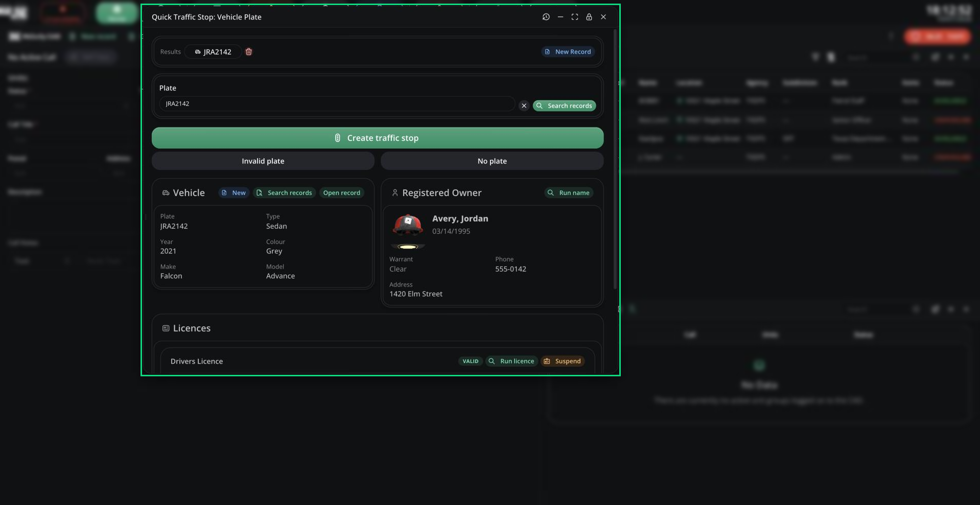Click the vehicle year value "2021"
The width and height of the screenshot is (980, 505).
168,251
